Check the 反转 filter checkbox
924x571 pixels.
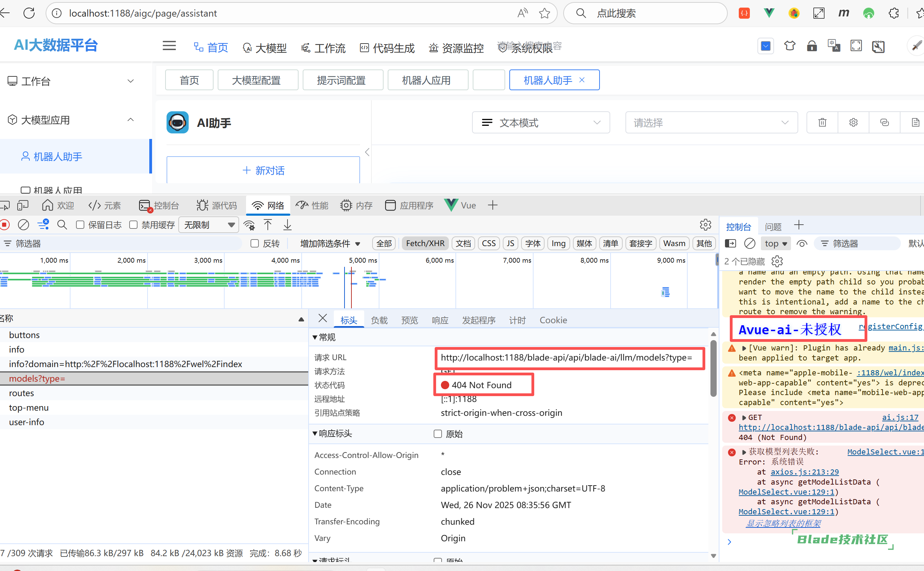click(x=255, y=244)
